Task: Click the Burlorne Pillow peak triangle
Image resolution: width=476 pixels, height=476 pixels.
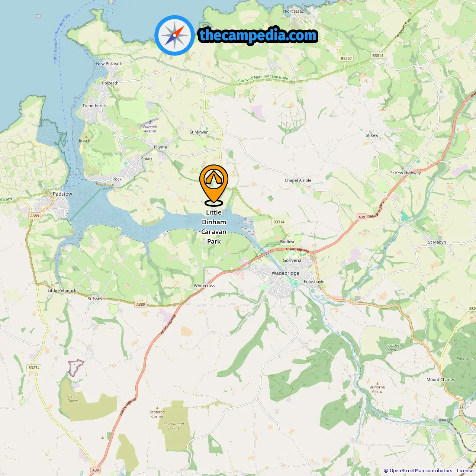Action: [377, 383]
